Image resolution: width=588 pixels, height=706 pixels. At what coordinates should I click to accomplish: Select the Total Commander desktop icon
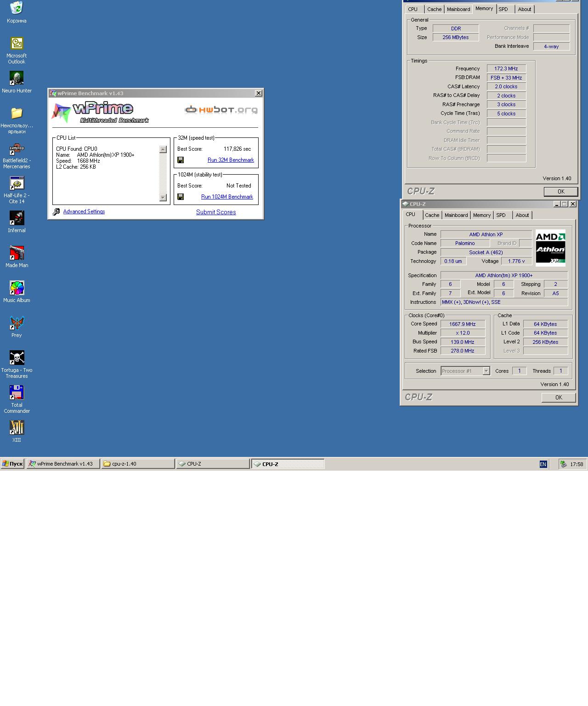click(17, 399)
